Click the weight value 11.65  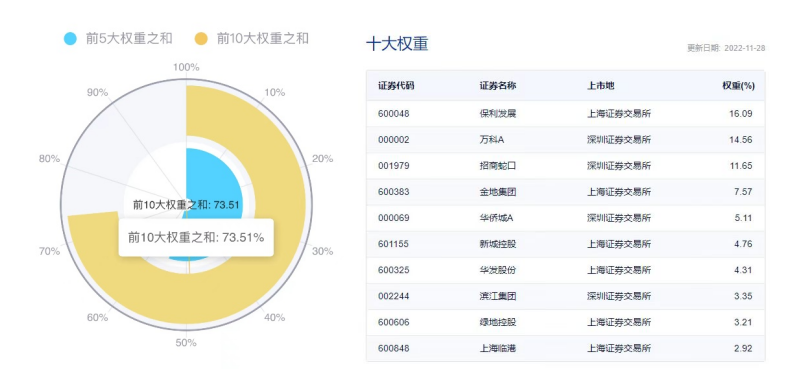click(x=741, y=166)
